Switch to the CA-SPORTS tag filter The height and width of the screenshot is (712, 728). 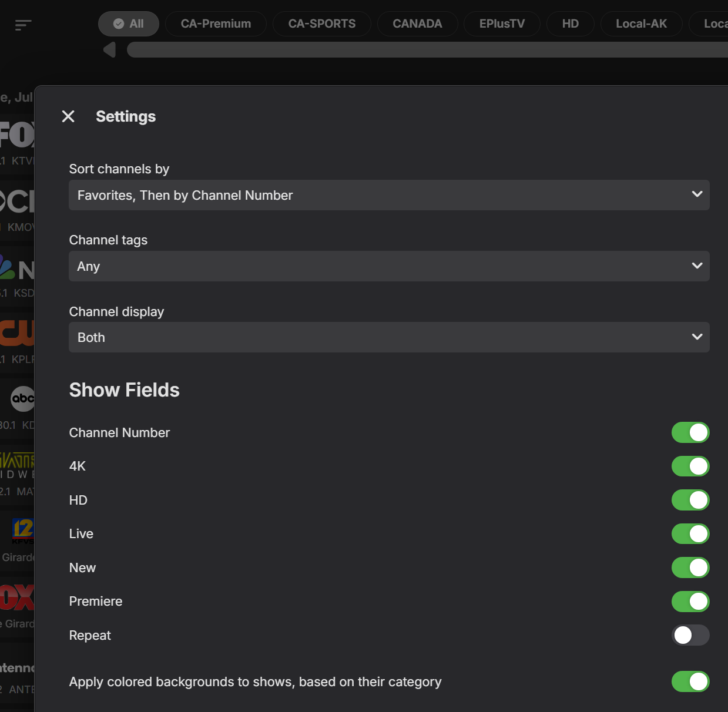tap(322, 23)
